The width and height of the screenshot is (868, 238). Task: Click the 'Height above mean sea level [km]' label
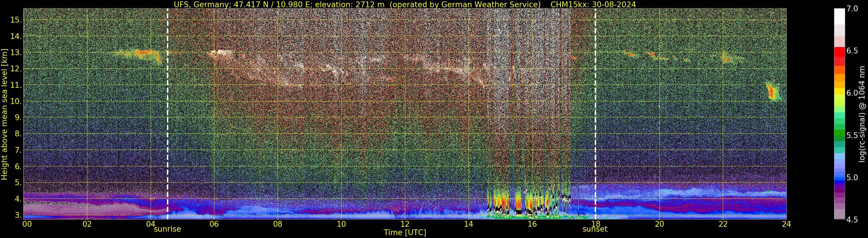pyautogui.click(x=4, y=114)
